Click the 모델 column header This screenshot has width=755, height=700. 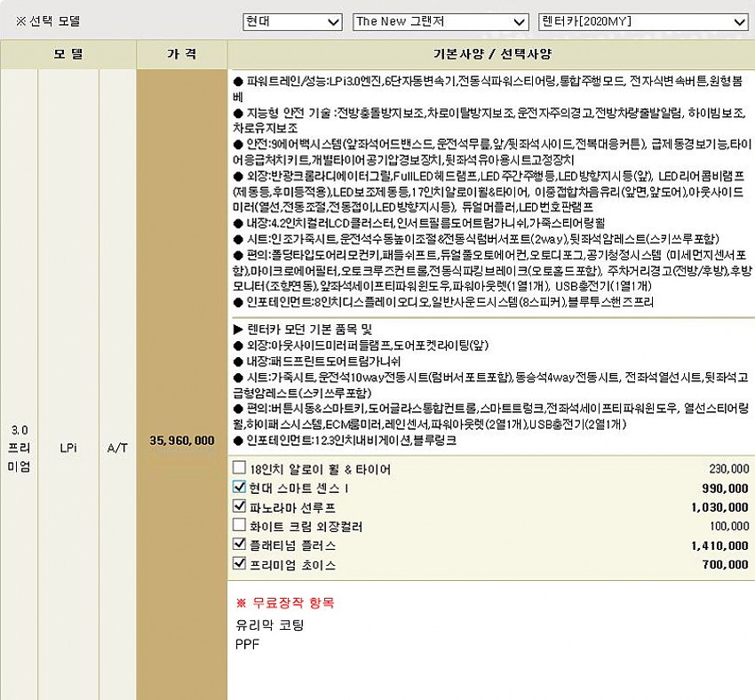pyautogui.click(x=68, y=53)
